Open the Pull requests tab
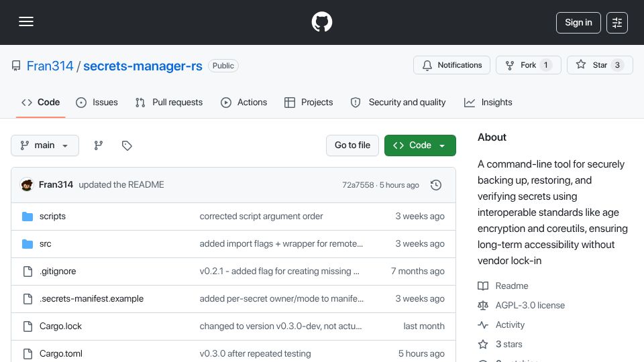This screenshot has height=362, width=644. [x=169, y=102]
